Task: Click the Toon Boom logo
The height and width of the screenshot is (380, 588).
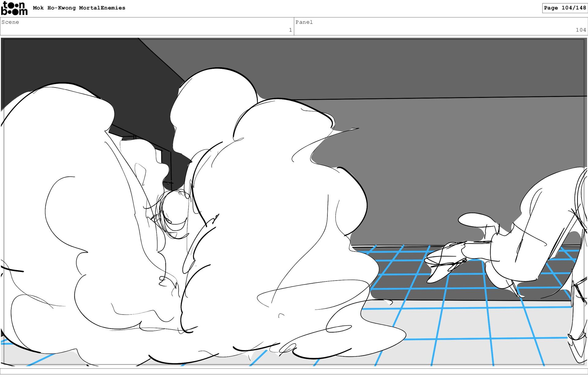Action: 14,8
